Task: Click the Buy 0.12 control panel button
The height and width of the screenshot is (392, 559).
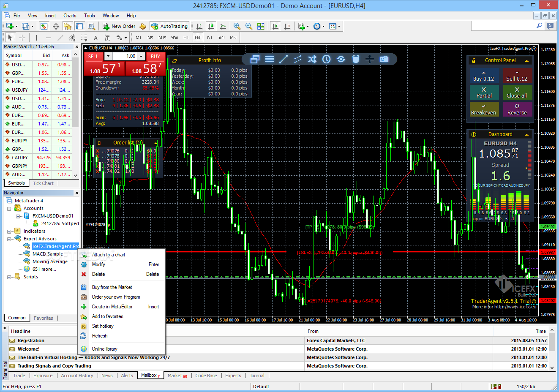Action: 483,76
